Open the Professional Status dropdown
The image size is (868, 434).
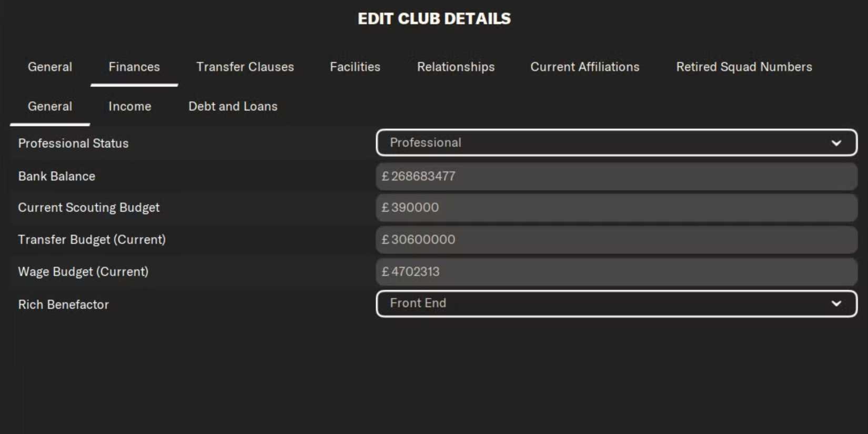[x=615, y=143]
